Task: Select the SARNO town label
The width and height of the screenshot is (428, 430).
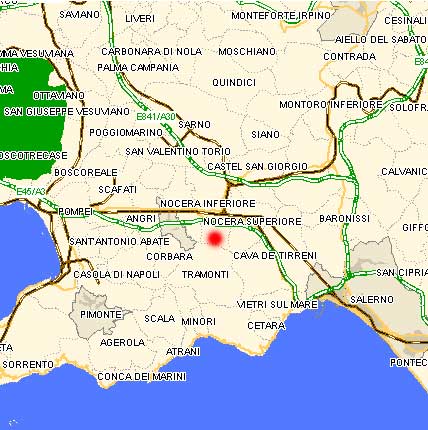Action: pos(195,125)
